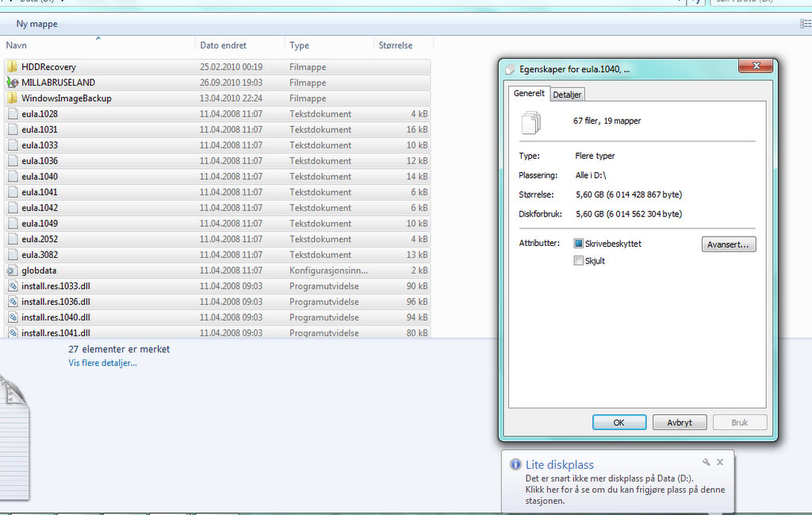Screen dimensions: 812x515
Task: Select the WindowsImageBackup folder icon
Action: 13,98
